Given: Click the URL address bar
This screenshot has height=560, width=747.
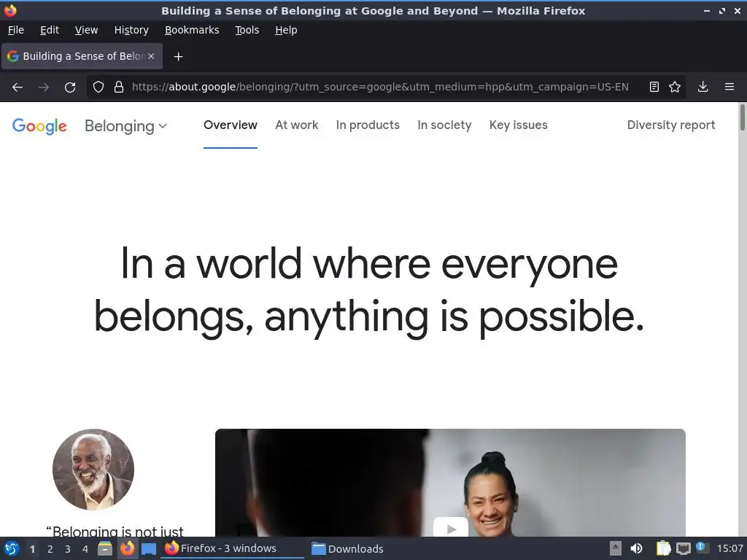Looking at the screenshot, I should click(380, 87).
